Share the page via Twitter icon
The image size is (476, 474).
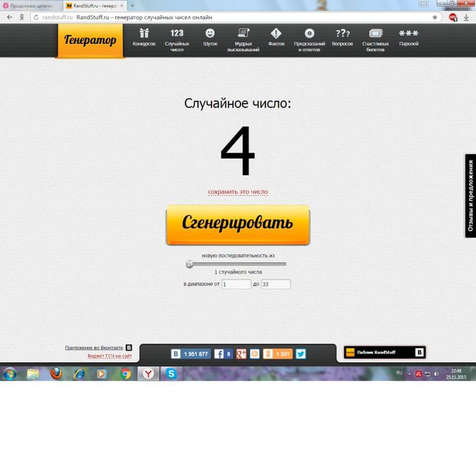tap(300, 354)
